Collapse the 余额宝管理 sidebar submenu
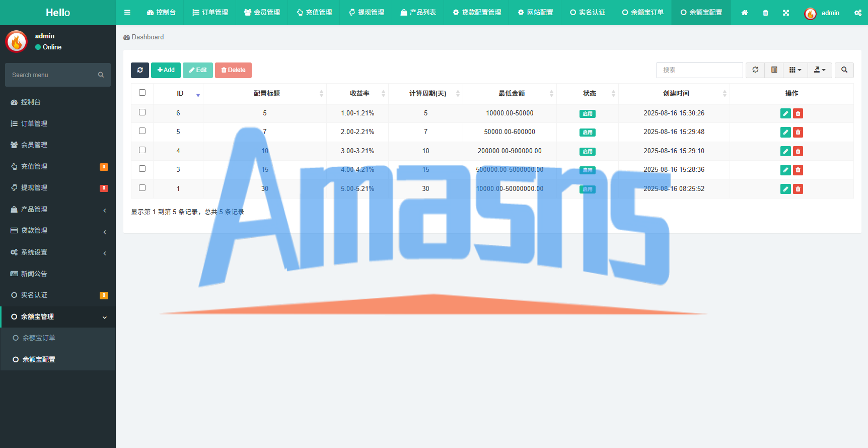The height and width of the screenshot is (448, 868). (x=58, y=317)
